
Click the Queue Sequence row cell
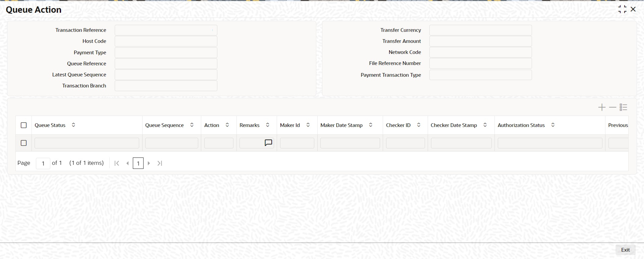pos(172,143)
